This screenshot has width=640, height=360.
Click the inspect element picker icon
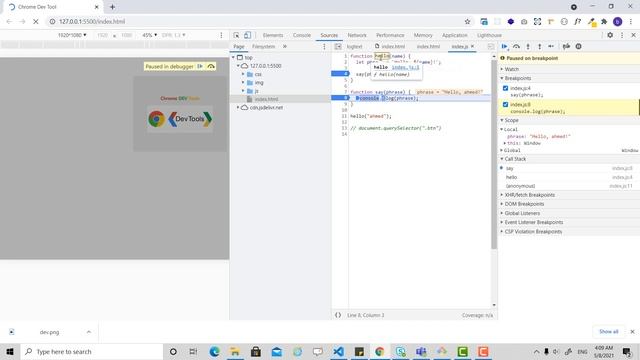236,35
